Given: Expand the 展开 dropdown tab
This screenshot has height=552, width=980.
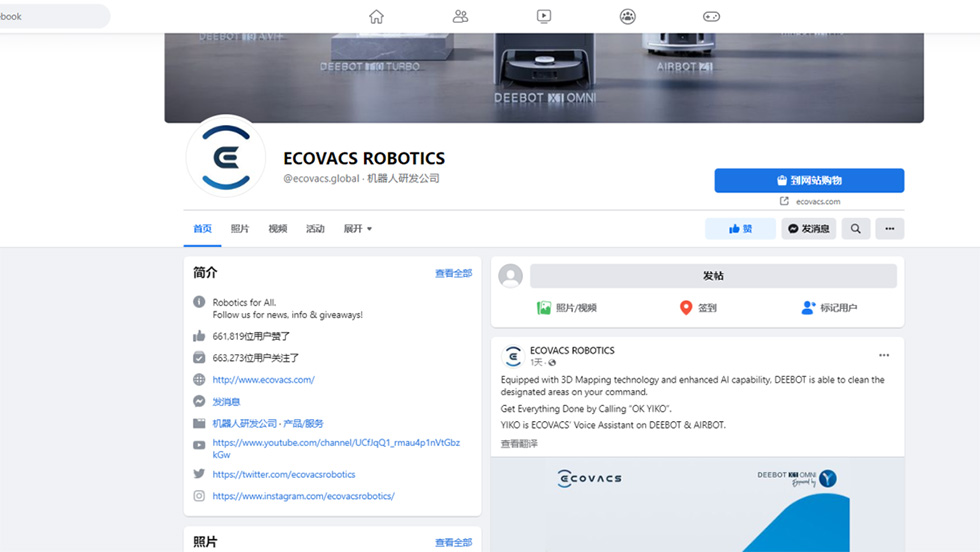Looking at the screenshot, I should tap(357, 229).
